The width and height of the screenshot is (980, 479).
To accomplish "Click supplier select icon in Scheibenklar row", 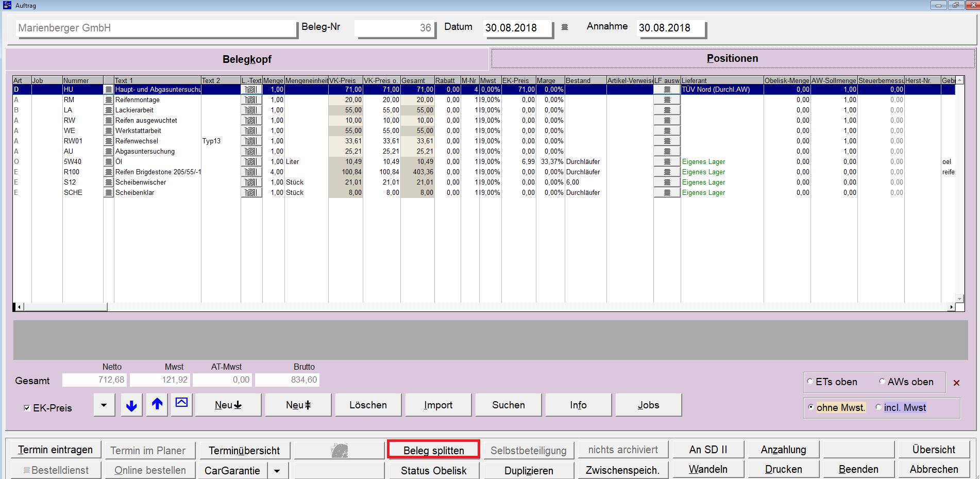I will tap(667, 193).
